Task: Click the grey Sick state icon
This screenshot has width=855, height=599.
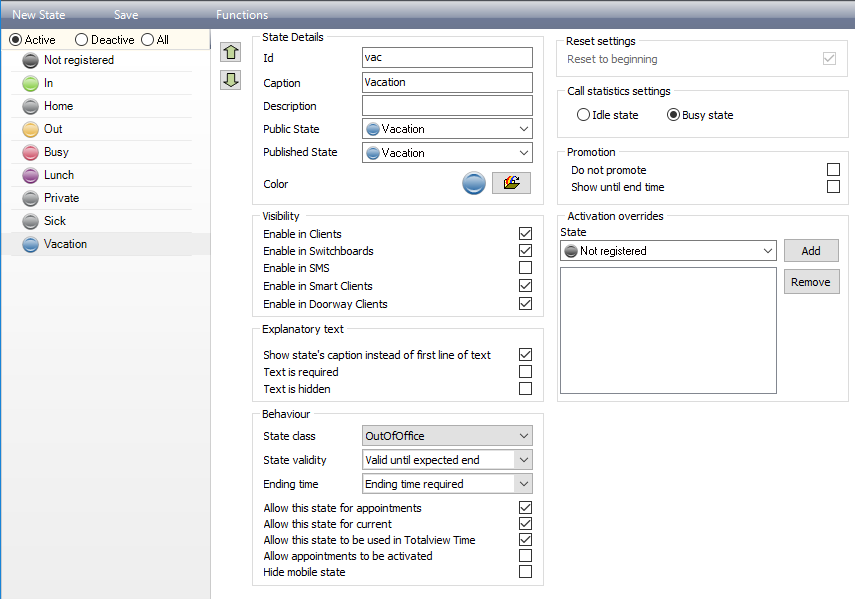Action: 31,221
